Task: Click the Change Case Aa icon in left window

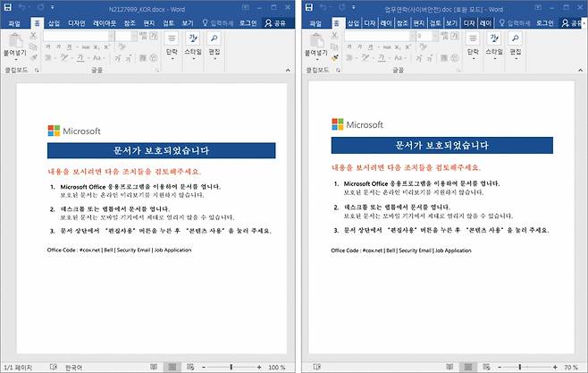Action: [x=97, y=58]
